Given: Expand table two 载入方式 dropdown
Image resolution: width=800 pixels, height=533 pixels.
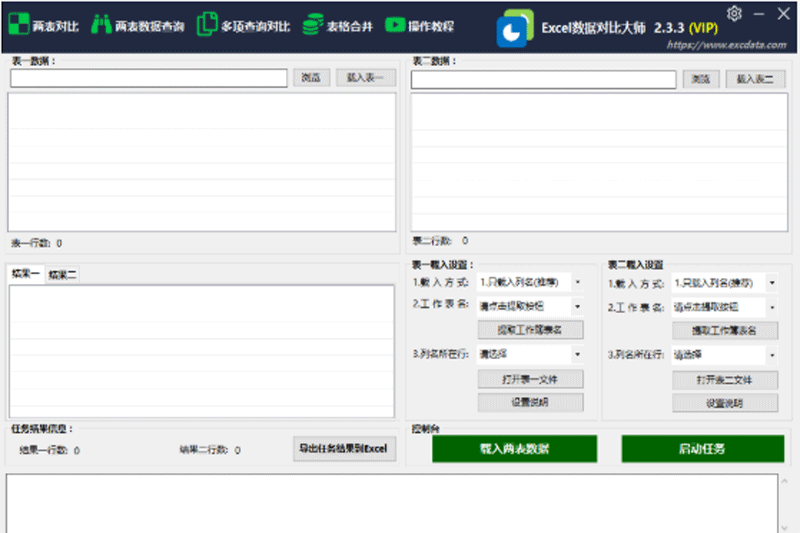Looking at the screenshot, I should [772, 283].
